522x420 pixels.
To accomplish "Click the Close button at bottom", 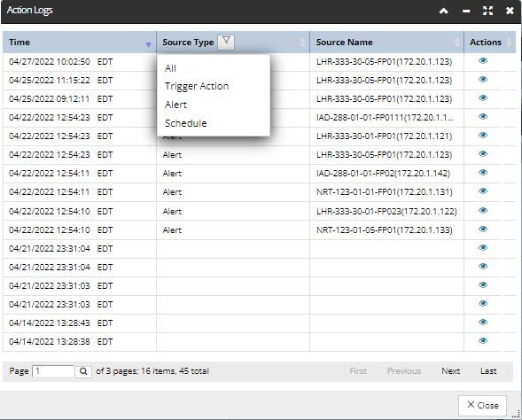I will tap(482, 405).
